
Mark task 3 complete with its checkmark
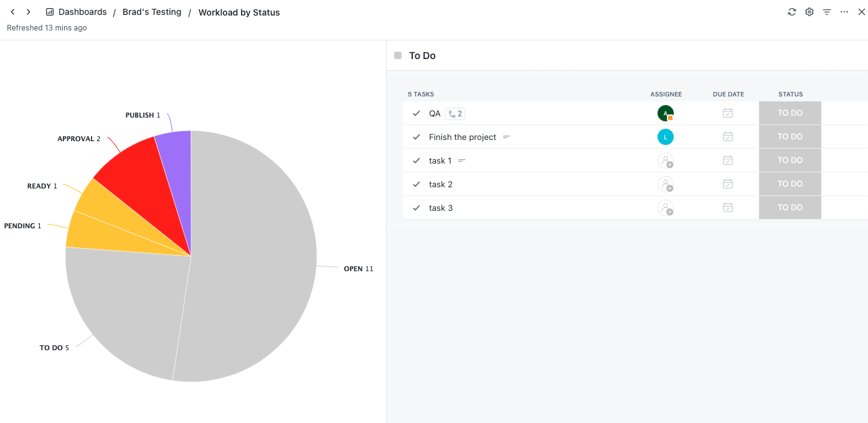point(416,208)
